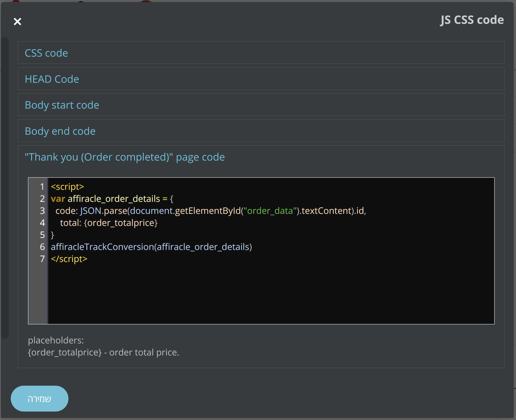Click the opening <script> tag line
Screen dimensions: 516x420
pos(67,187)
